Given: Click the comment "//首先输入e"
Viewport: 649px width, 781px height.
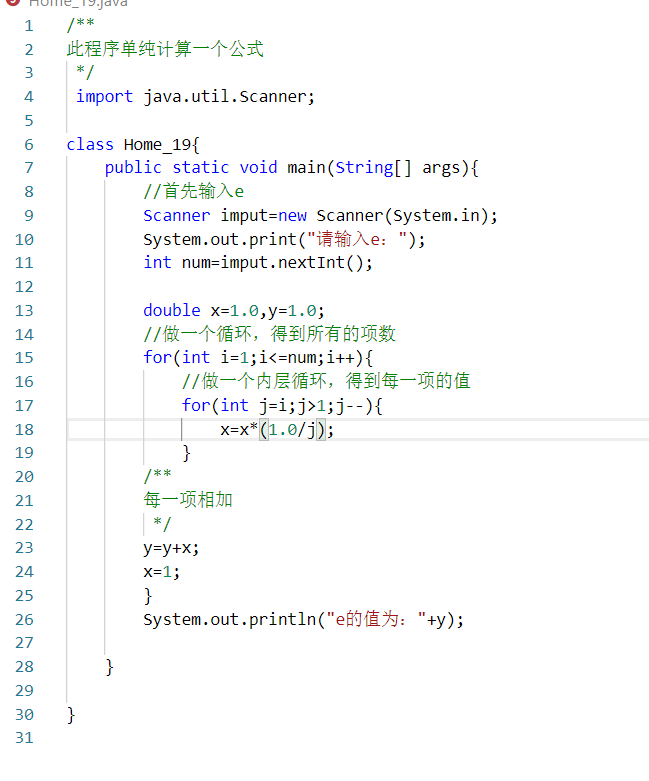Looking at the screenshot, I should click(x=194, y=191).
